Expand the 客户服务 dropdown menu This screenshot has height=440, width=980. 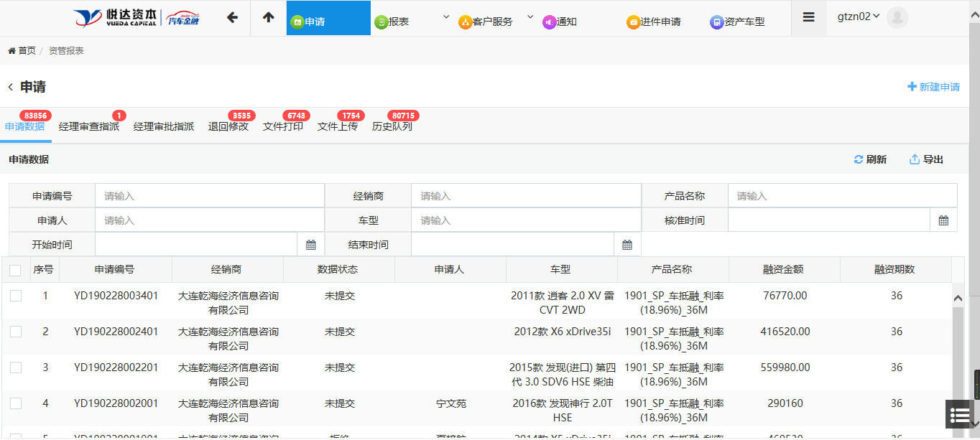[530, 17]
